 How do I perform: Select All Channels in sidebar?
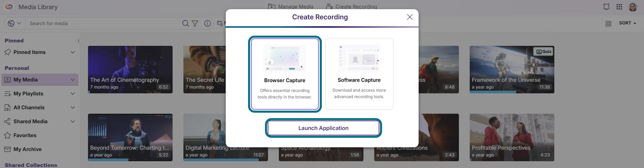[40, 108]
